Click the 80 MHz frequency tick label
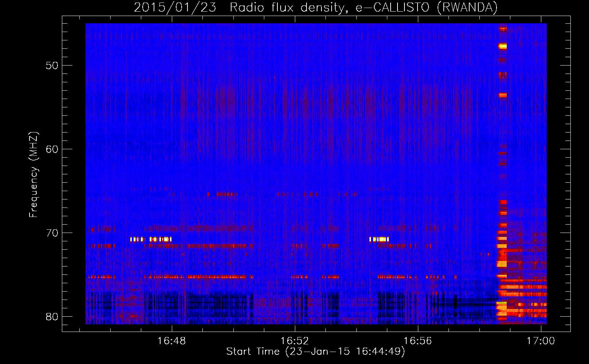589x364 pixels. click(x=52, y=317)
